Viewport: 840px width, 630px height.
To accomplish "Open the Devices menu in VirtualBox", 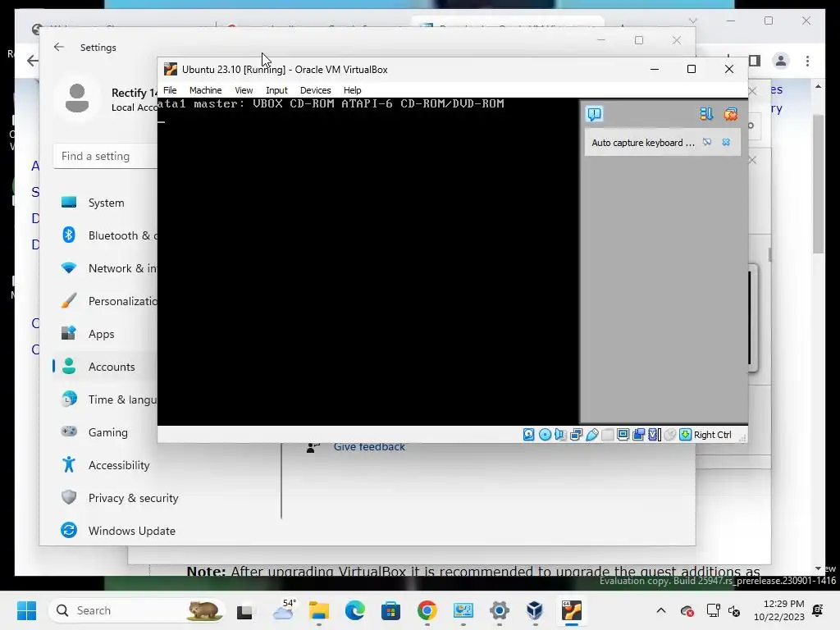I will (316, 90).
